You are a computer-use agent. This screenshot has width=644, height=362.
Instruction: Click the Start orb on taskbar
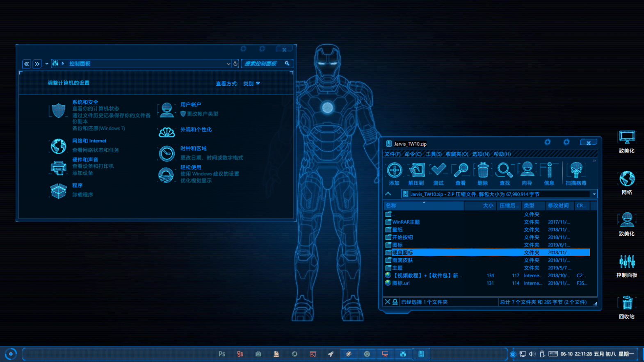pos(11,354)
